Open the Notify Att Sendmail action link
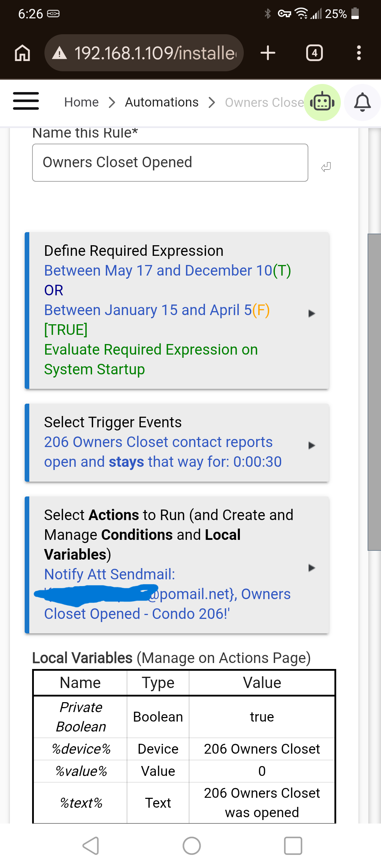The image size is (381, 868). [x=167, y=594]
